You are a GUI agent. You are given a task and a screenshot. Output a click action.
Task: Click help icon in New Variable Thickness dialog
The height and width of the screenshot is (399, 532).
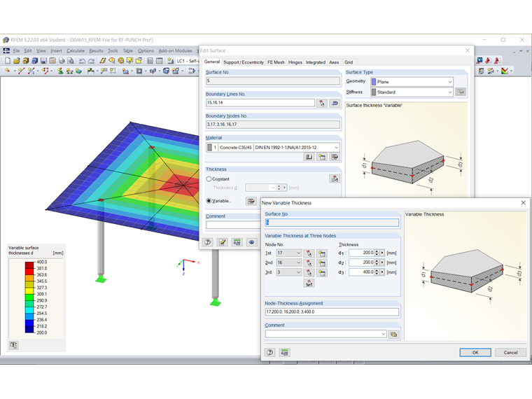[x=270, y=353]
